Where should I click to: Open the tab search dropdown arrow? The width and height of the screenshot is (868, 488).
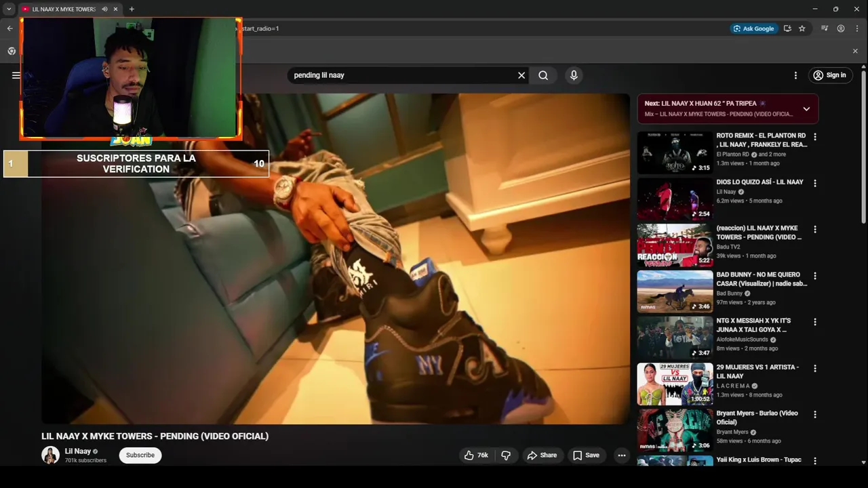point(9,9)
